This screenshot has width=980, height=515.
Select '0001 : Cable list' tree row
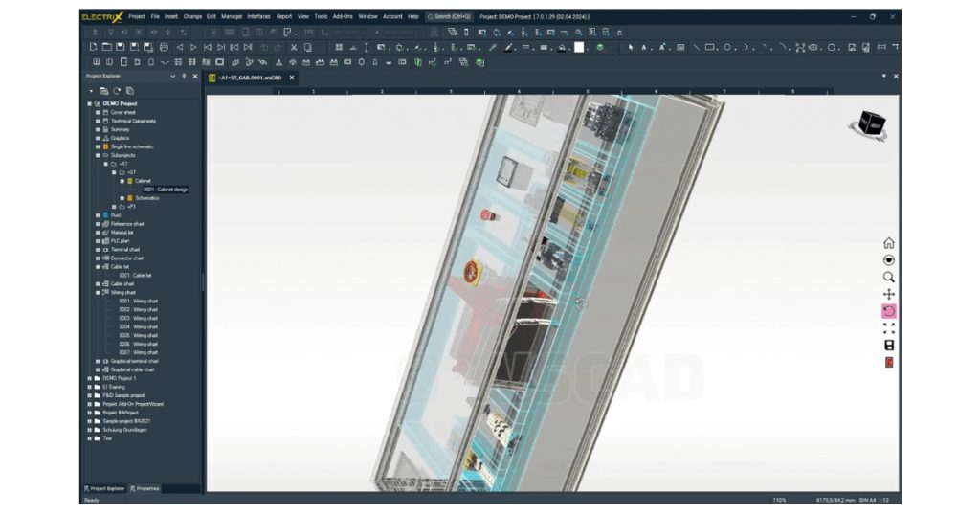135,276
